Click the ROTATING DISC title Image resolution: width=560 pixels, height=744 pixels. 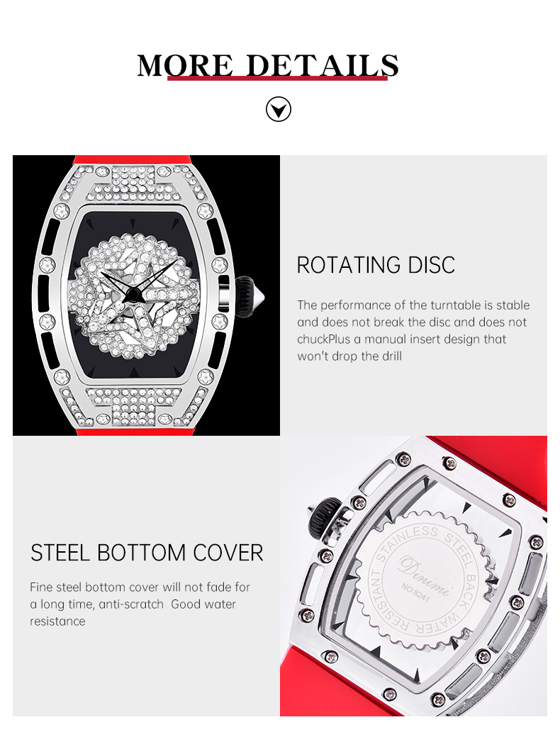point(376,265)
